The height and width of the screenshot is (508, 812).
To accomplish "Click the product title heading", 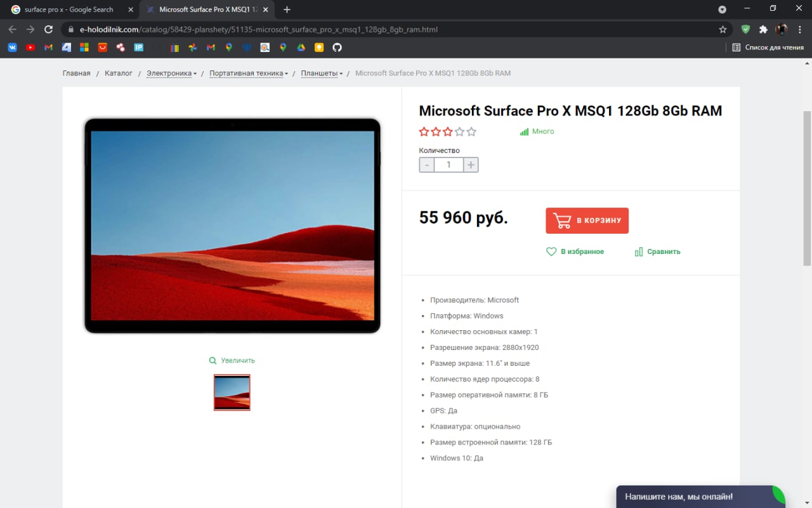I will pyautogui.click(x=570, y=110).
